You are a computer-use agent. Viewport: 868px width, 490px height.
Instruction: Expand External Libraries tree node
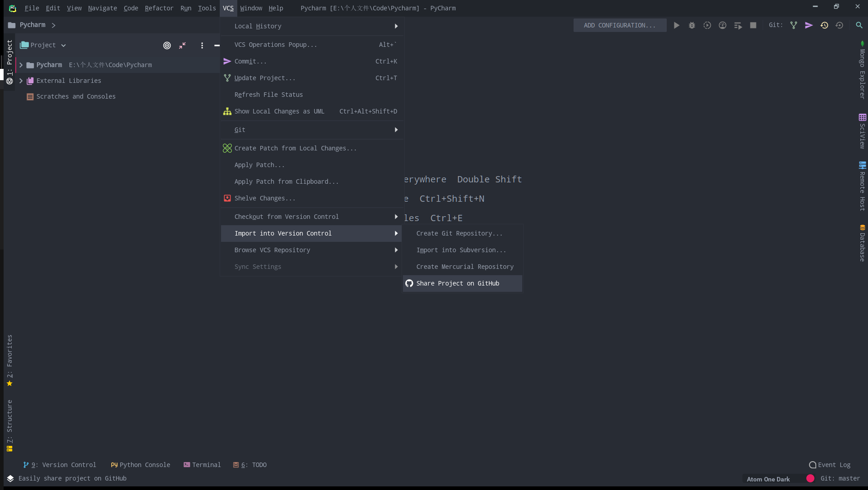(x=21, y=81)
